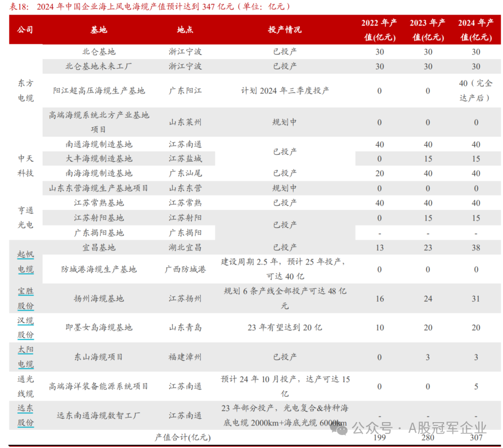Click the 2023 total value 280
The image size is (503, 448).
coord(428,437)
